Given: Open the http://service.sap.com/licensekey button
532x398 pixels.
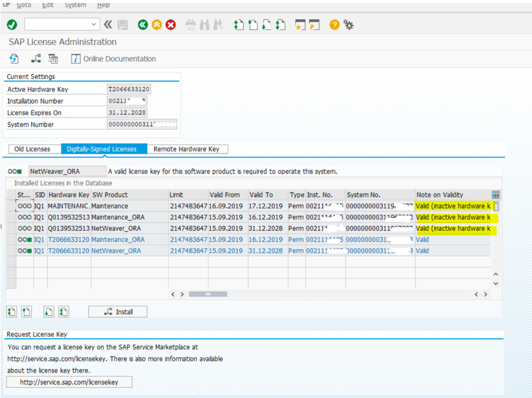Looking at the screenshot, I should click(x=69, y=382).
